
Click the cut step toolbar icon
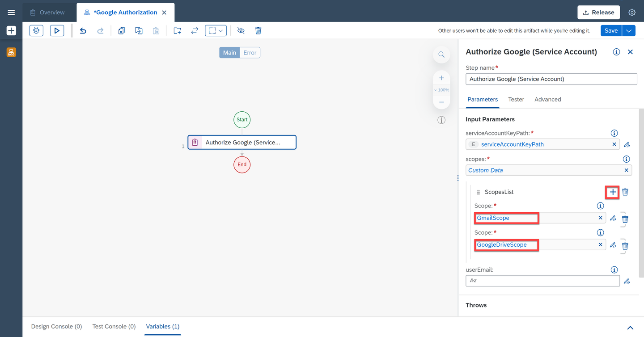tap(139, 30)
